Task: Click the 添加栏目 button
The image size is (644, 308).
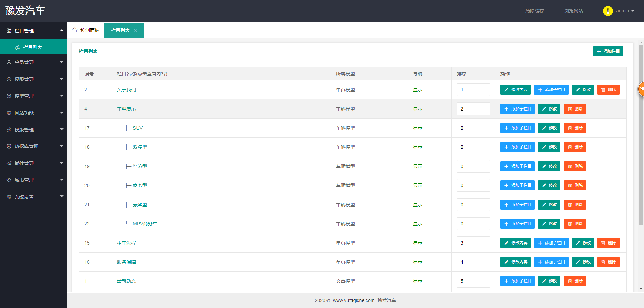Action: point(608,51)
